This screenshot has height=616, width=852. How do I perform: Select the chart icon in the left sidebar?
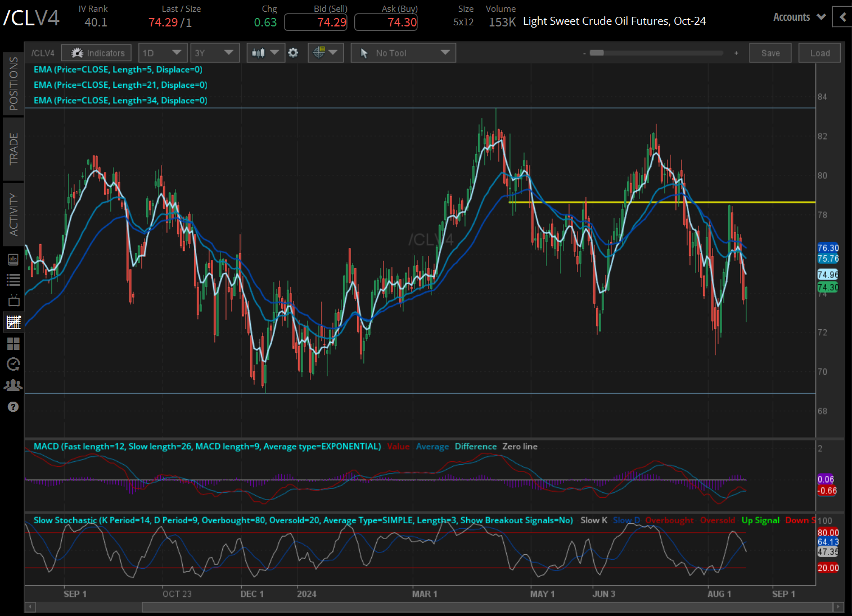pos(13,322)
